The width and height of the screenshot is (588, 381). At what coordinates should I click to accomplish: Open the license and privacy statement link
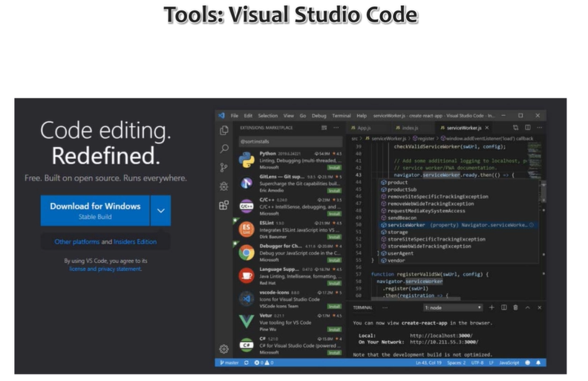coord(105,269)
